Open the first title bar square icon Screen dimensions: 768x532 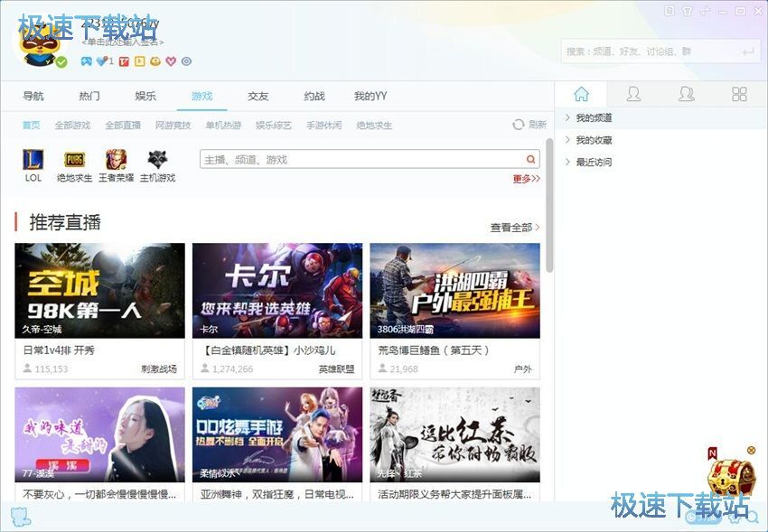(x=670, y=10)
